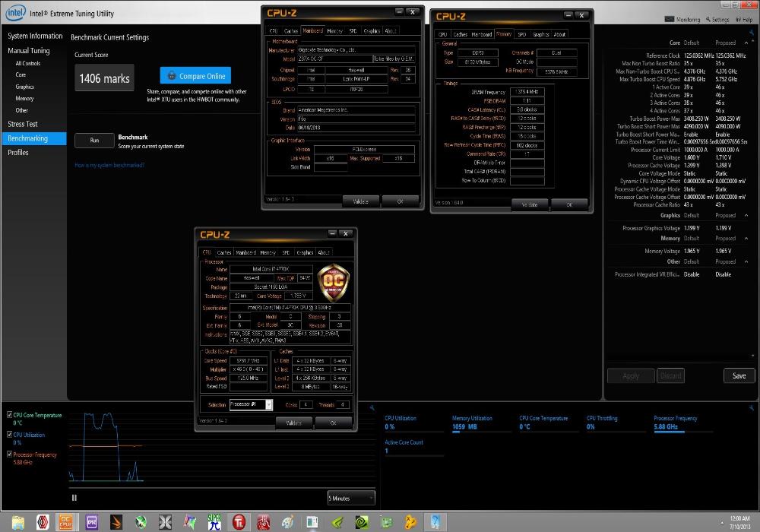The width and height of the screenshot is (760, 532).
Task: Open the red TL taskbar icon
Action: 239,522
